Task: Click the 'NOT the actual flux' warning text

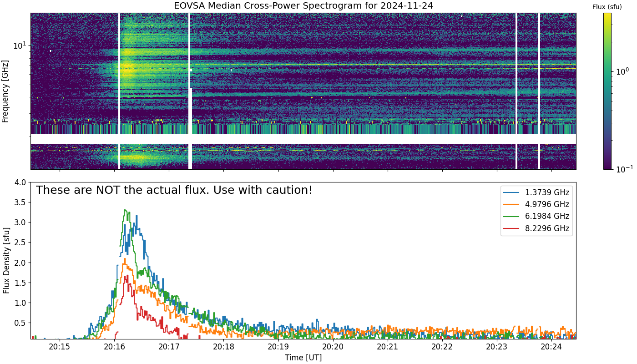Action: [174, 190]
